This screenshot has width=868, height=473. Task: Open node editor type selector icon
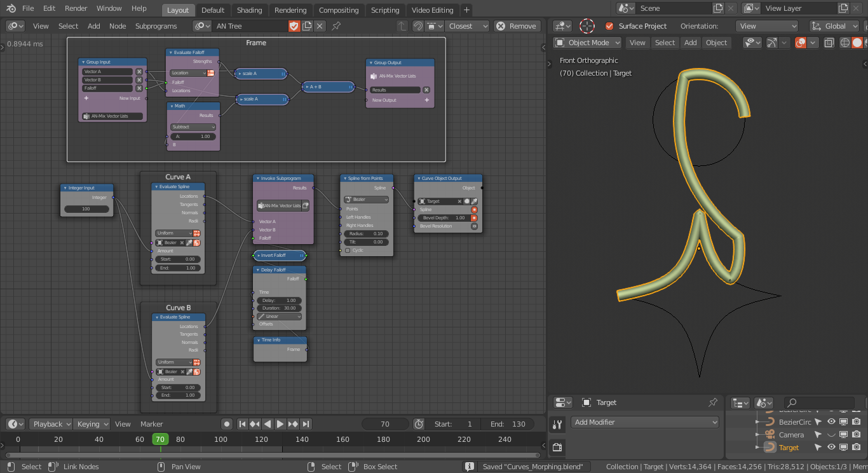[15, 26]
